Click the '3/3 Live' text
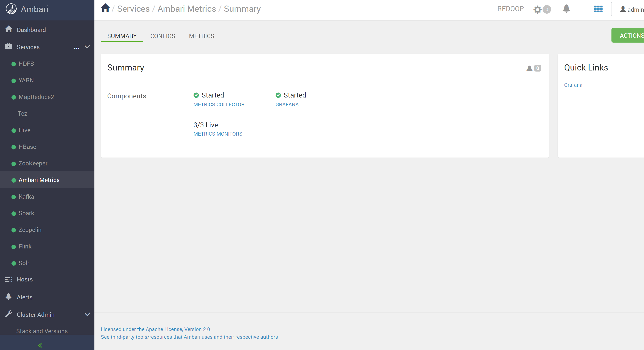 [x=205, y=125]
